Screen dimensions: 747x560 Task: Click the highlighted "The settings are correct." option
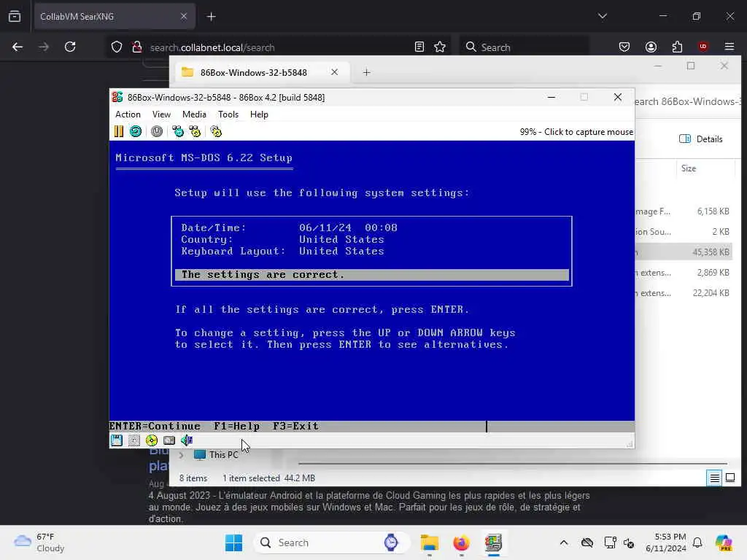tap(371, 275)
